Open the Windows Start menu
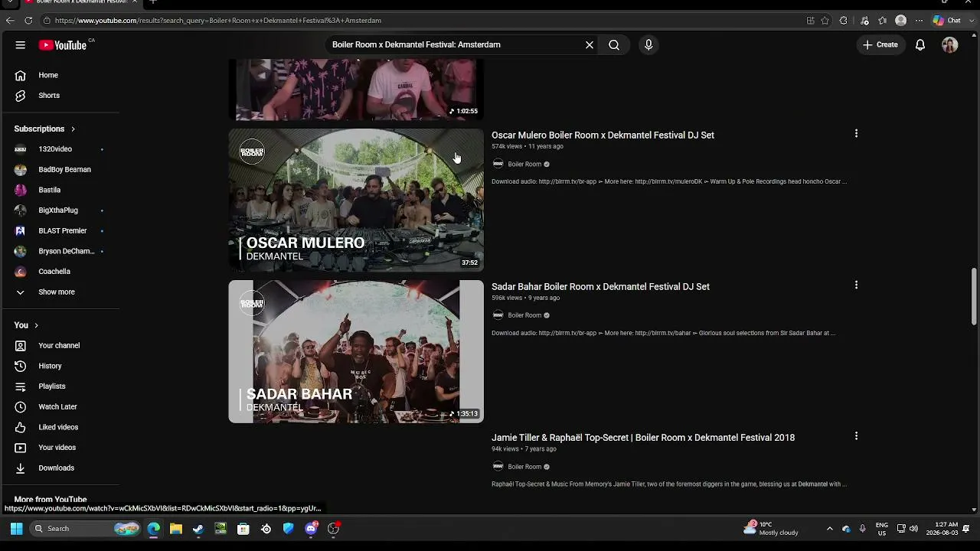 [x=16, y=529]
